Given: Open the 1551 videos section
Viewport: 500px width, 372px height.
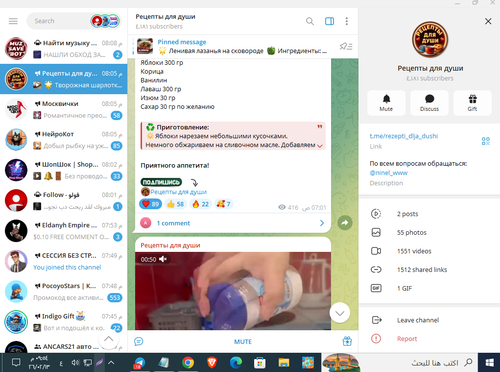Looking at the screenshot, I should (429, 251).
